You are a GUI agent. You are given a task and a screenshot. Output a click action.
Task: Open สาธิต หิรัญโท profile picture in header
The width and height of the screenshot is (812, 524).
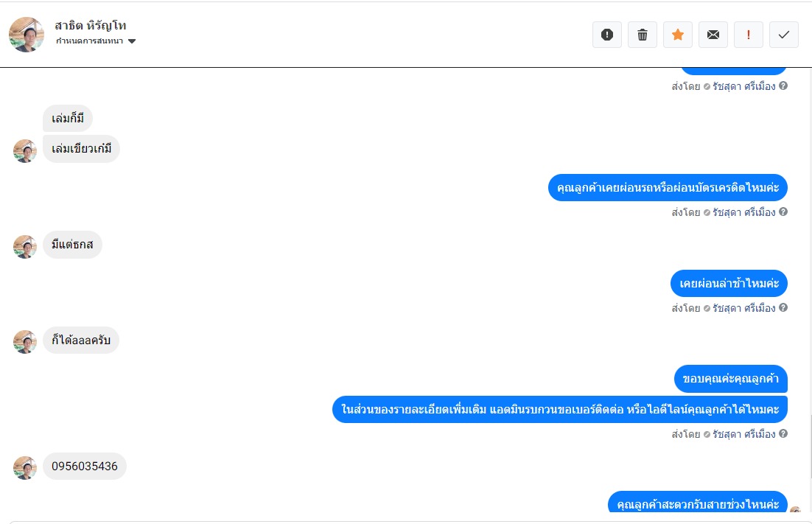pos(27,35)
